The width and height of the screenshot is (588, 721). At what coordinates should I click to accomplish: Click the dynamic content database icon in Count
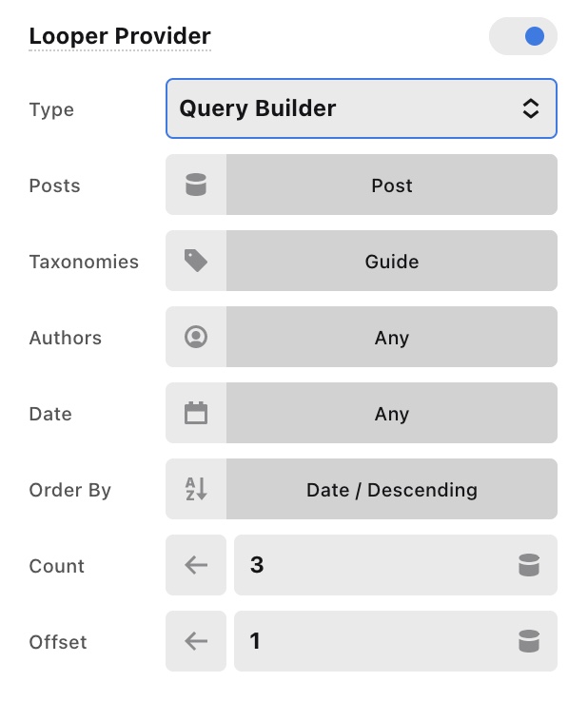click(x=529, y=565)
